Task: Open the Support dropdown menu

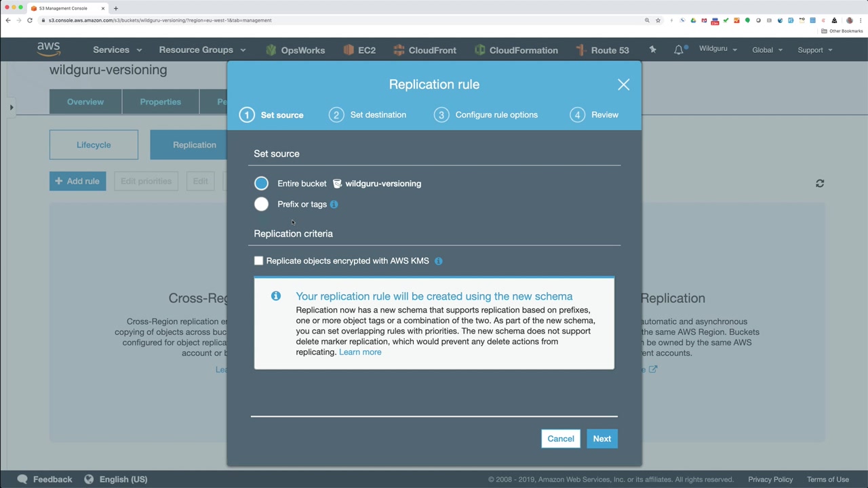Action: [815, 50]
